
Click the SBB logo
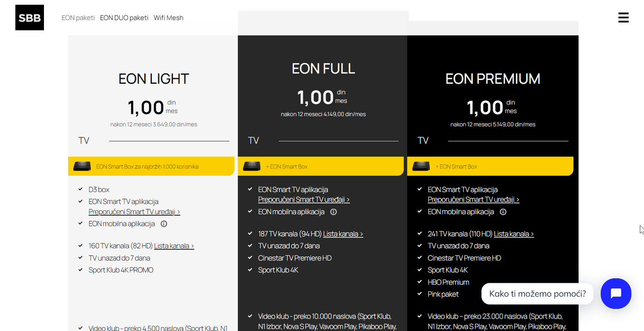click(x=30, y=18)
